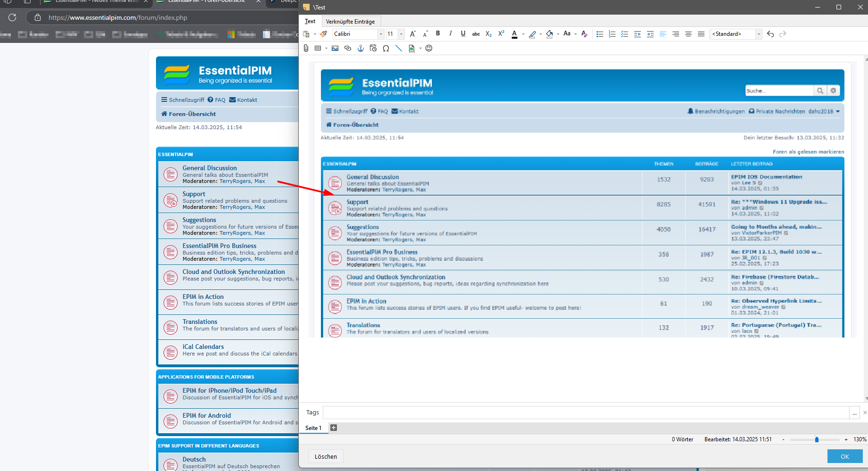Open the Calibri font name dropdown

(381, 34)
